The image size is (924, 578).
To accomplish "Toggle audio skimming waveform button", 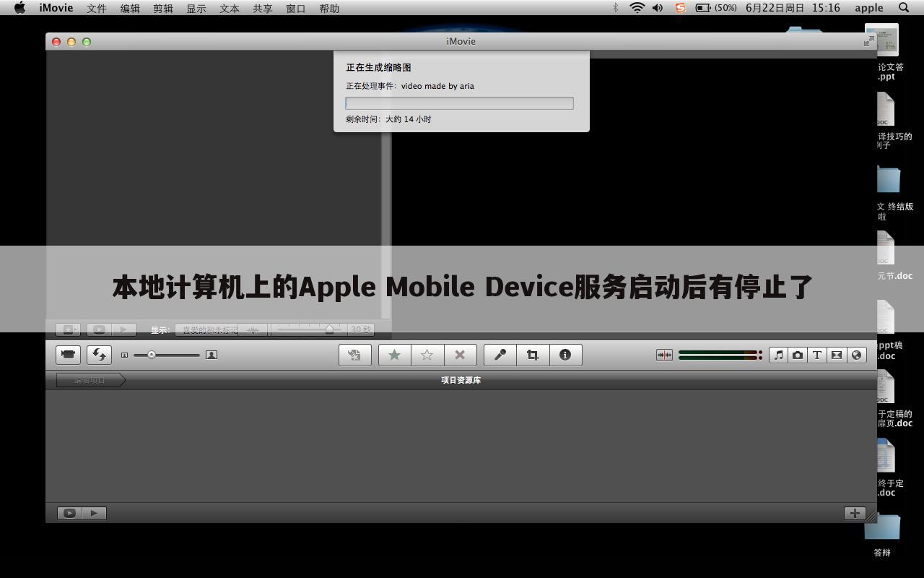I will click(x=664, y=355).
